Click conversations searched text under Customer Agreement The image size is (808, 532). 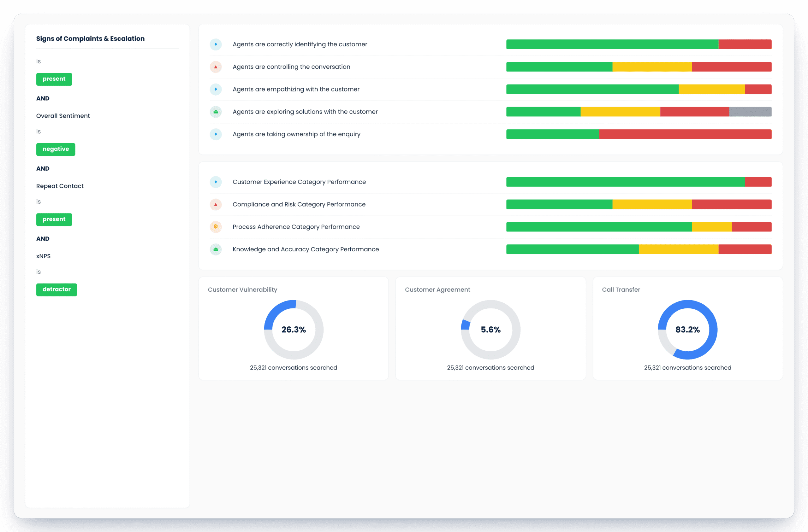(x=490, y=368)
